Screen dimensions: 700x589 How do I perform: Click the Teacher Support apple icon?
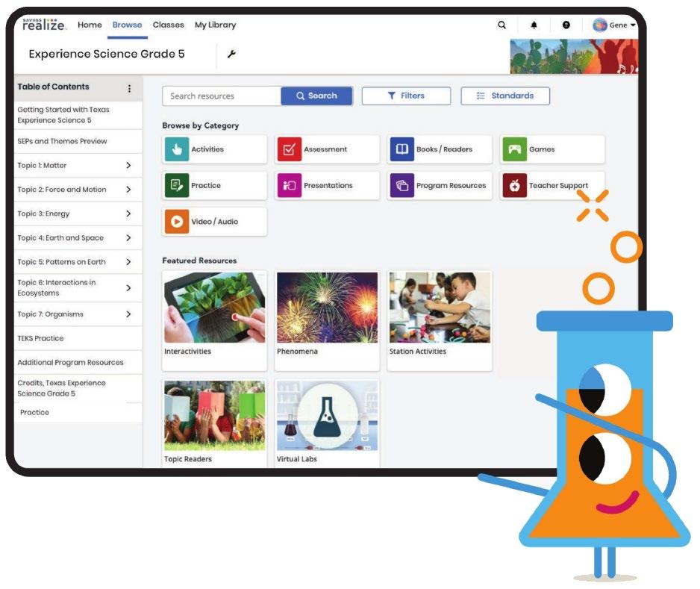pyautogui.click(x=514, y=185)
